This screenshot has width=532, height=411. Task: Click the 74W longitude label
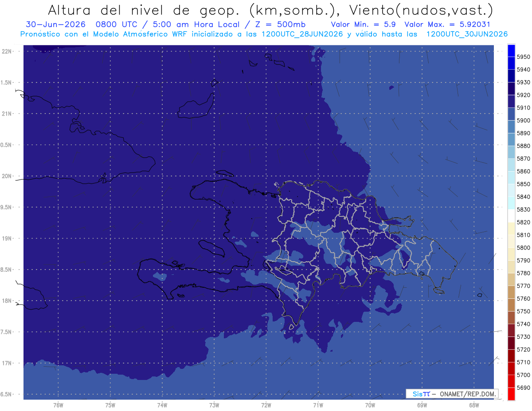[x=162, y=405]
